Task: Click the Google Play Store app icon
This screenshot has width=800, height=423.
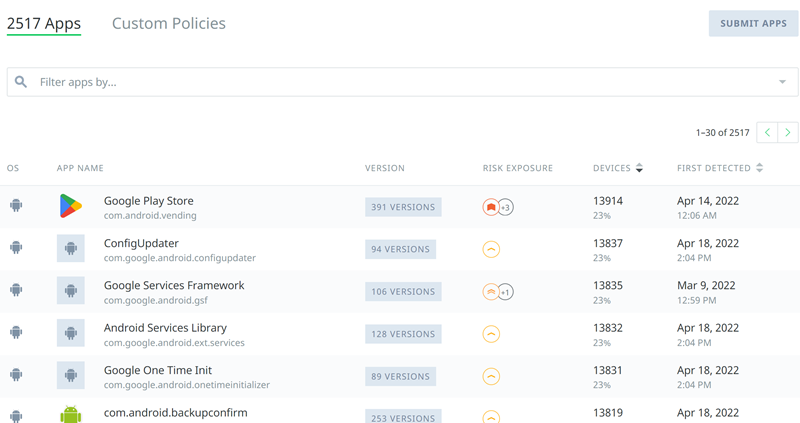Action: 70,206
